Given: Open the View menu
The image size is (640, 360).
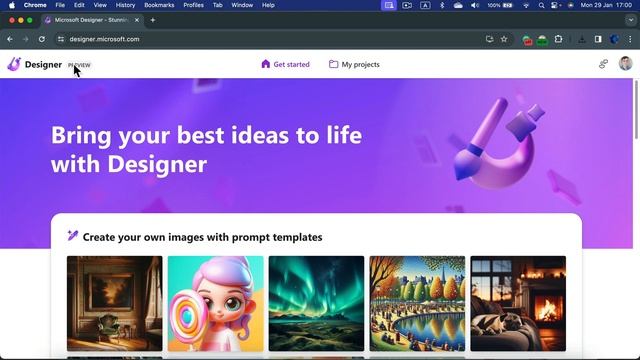Looking at the screenshot, I should (x=100, y=5).
